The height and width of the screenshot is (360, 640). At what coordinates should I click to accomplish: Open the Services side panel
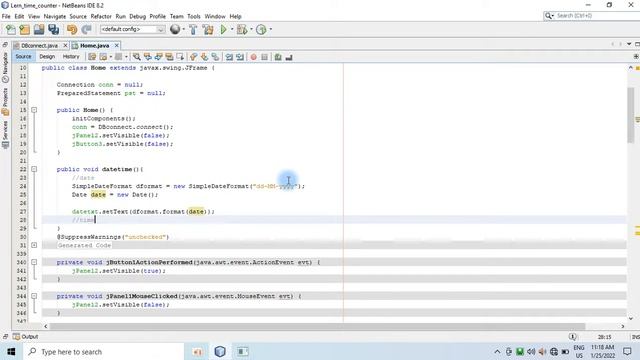point(5,135)
